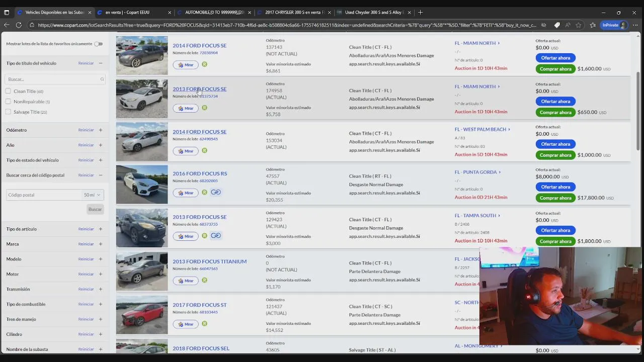Open the 50 mi distance dropdown
This screenshot has height=362, width=644.
pos(92,195)
